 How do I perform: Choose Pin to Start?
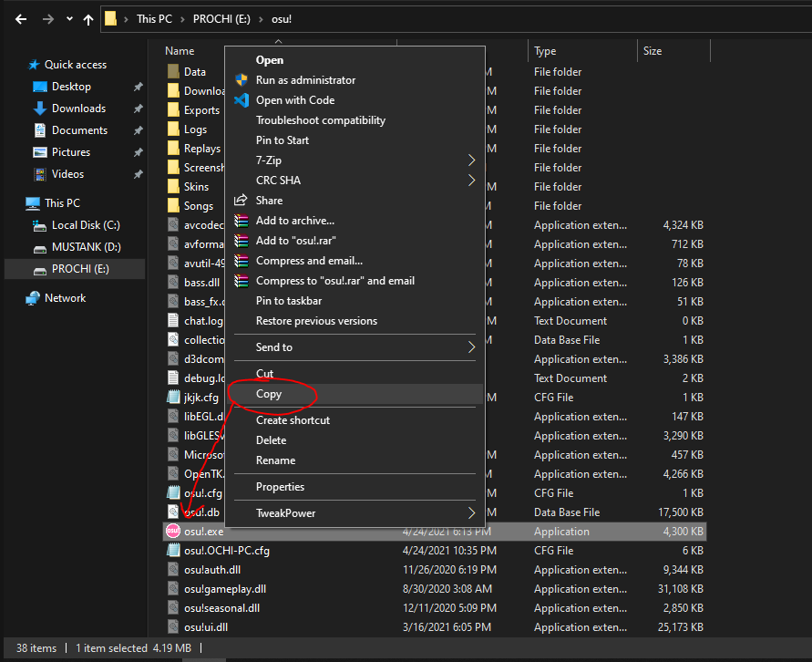click(355, 140)
